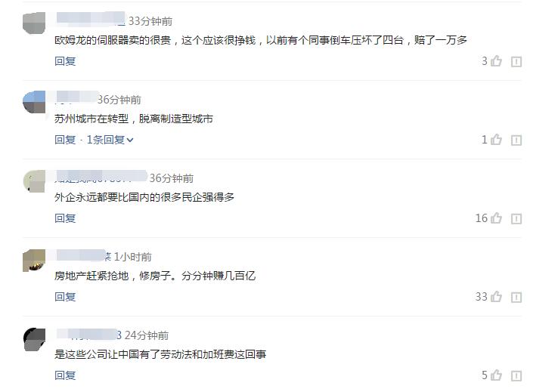Viewport: 558px width, 392px height.
Task: Reply to the 劳动法和加班费 comment
Action: 65,375
